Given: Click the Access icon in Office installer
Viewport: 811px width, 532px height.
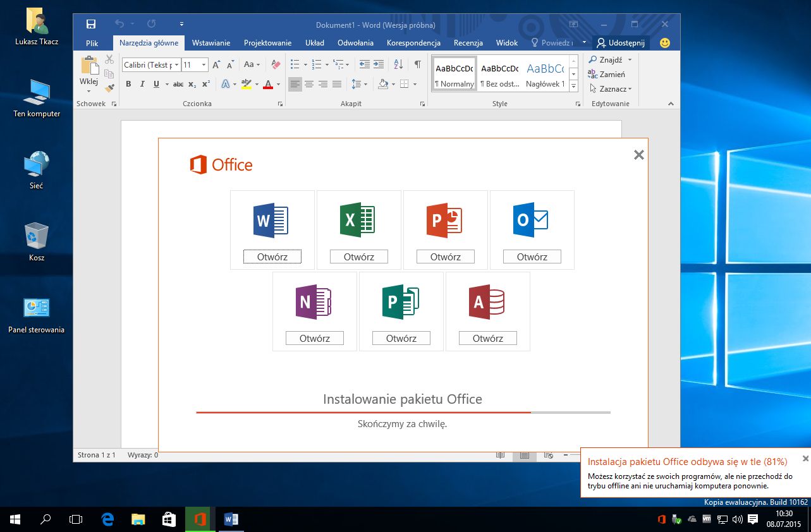Looking at the screenshot, I should (487, 302).
